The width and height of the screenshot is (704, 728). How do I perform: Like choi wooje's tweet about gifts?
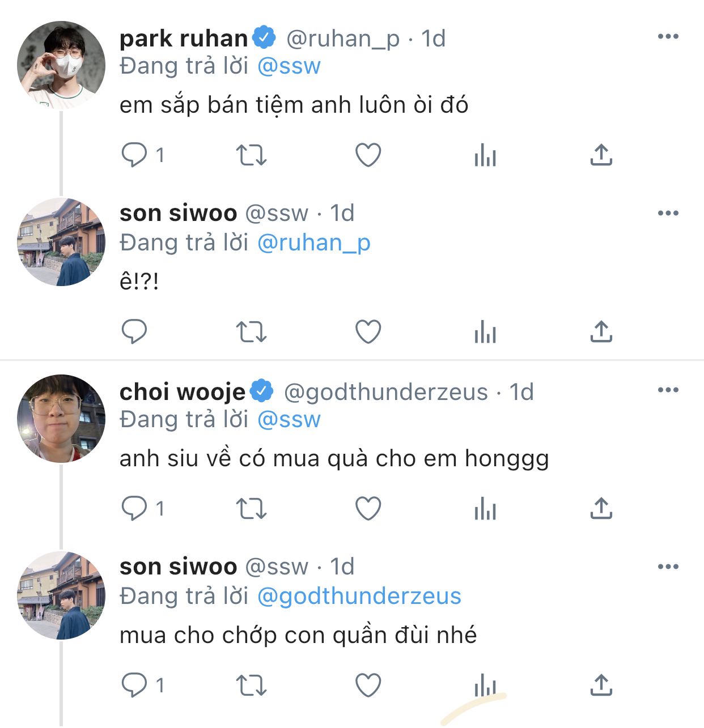pyautogui.click(x=368, y=508)
